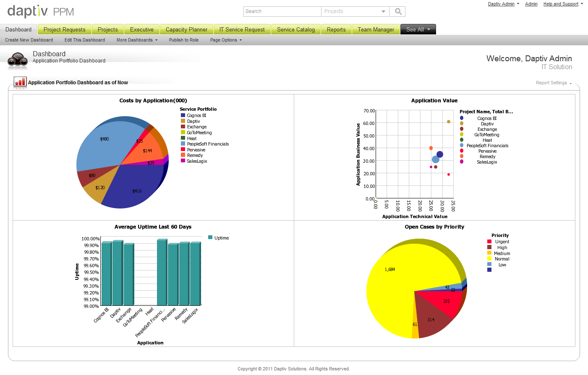Screen dimensions: 588x375
Task: Click the Average Uptime Last 60 Days title
Action: click(x=153, y=227)
